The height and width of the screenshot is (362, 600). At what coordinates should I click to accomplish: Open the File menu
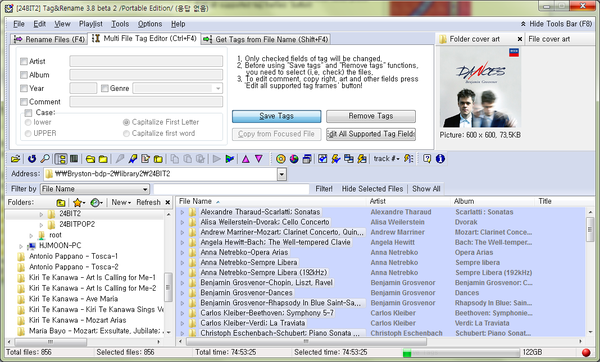coord(19,24)
